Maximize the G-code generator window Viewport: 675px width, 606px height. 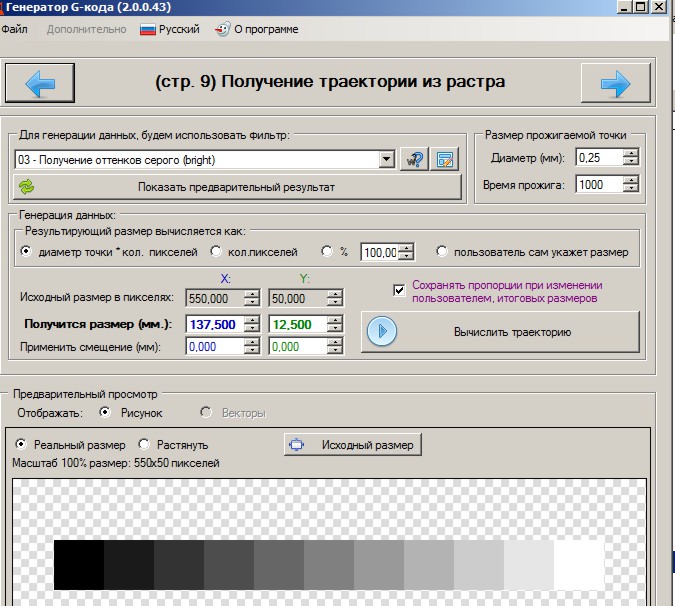pos(641,6)
